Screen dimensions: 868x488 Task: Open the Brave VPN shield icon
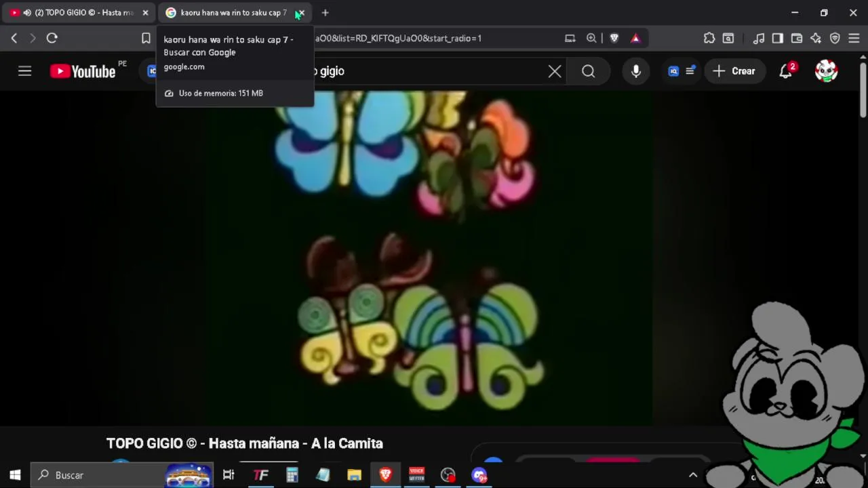tap(835, 38)
